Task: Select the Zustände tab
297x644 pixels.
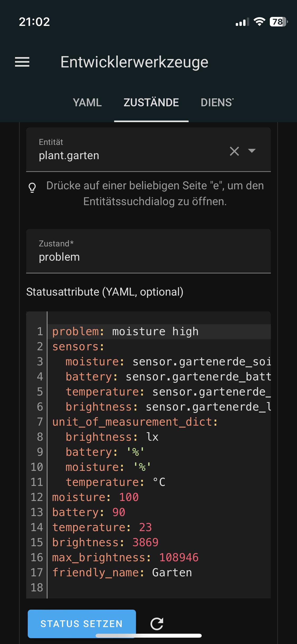Action: click(151, 102)
